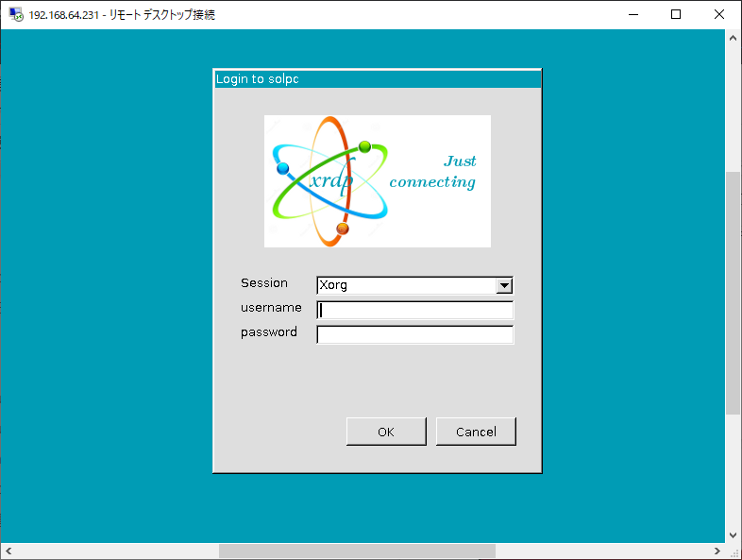
Task: Confirm login with the OK button
Action: point(386,432)
